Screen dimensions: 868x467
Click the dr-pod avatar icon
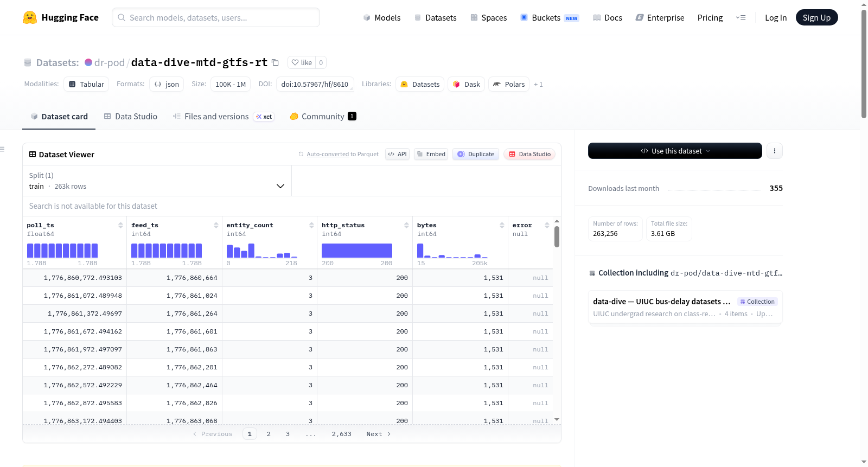point(88,62)
